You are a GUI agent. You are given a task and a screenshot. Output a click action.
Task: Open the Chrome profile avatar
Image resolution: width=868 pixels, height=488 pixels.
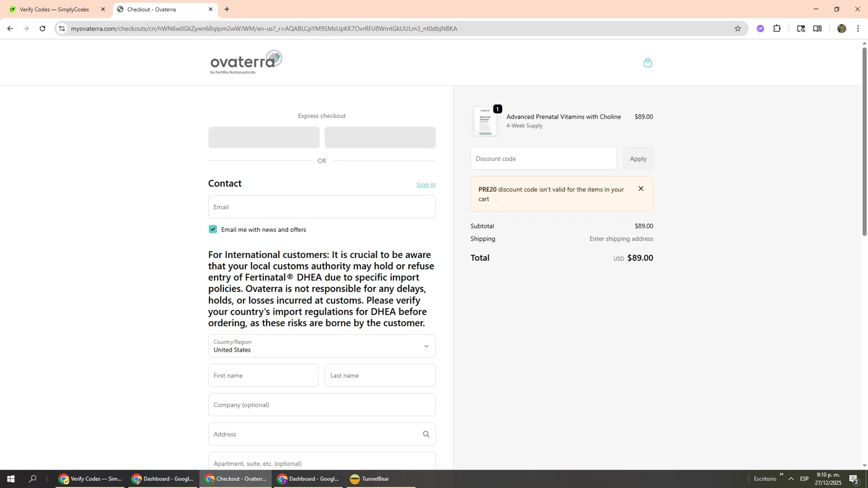[841, 28]
